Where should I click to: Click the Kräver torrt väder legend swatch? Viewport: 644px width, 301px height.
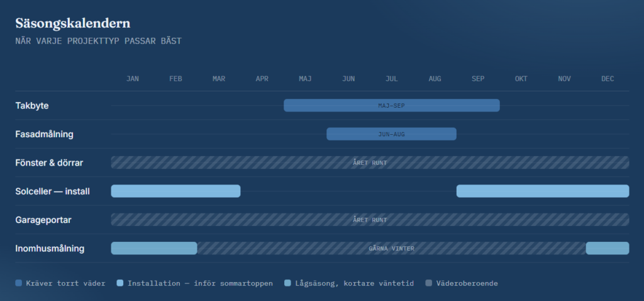click(x=18, y=283)
